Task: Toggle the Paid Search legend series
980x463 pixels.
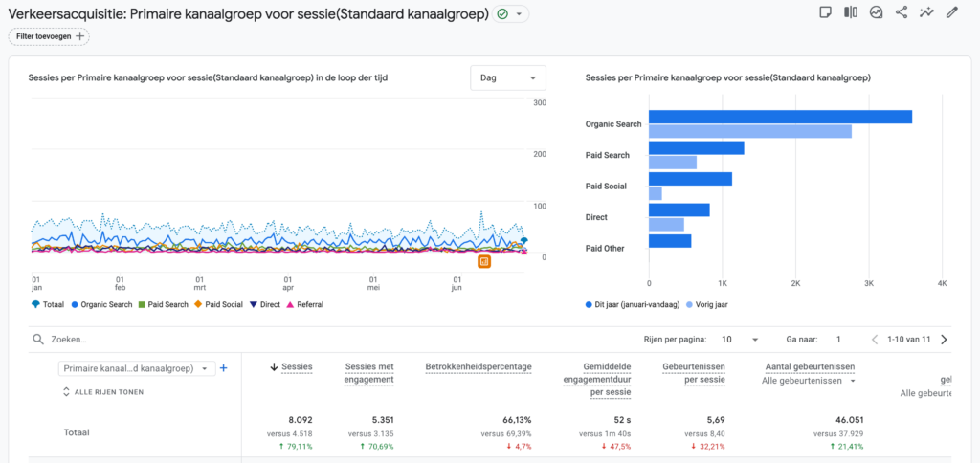Action: coord(165,305)
